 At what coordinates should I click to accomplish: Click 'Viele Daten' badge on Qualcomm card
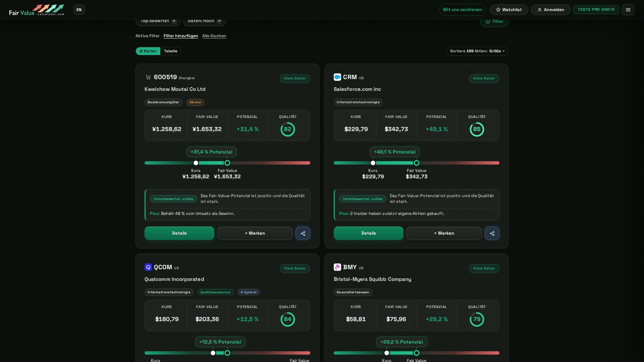294,268
